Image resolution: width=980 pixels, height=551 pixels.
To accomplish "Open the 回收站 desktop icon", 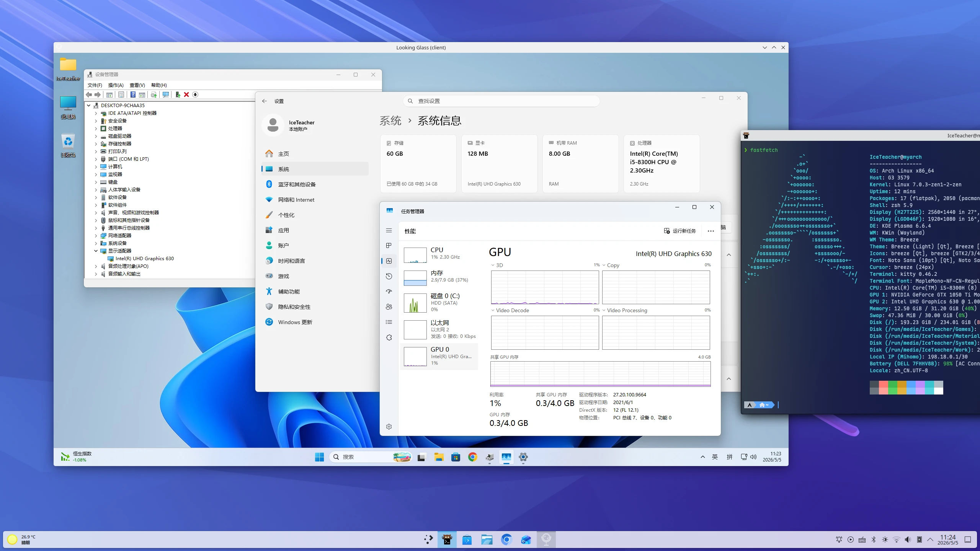I will [x=68, y=145].
